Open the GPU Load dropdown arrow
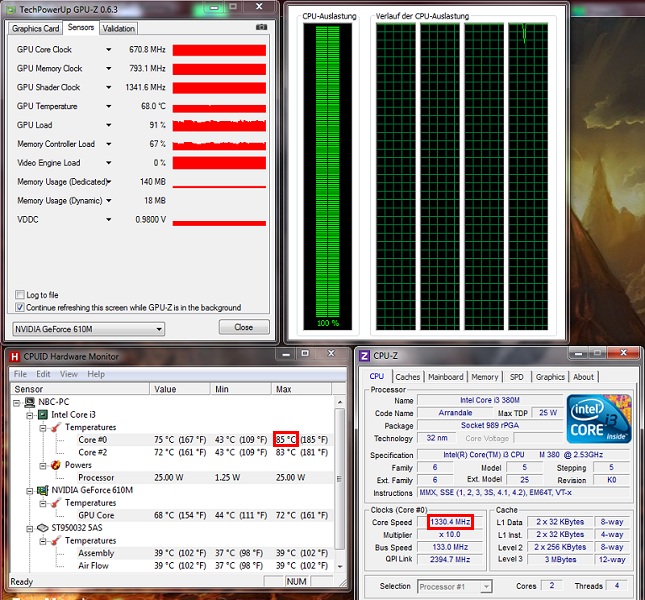Image resolution: width=645 pixels, height=600 pixels. [109, 125]
